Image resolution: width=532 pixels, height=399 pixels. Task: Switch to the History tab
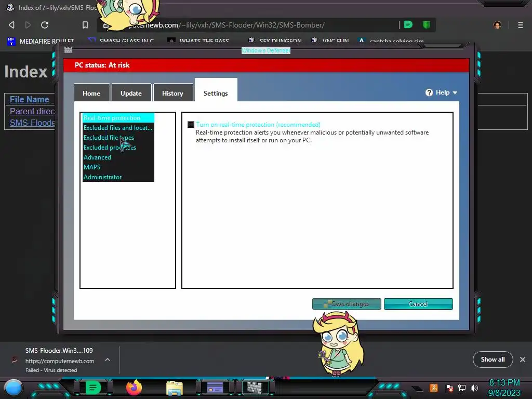tap(172, 92)
